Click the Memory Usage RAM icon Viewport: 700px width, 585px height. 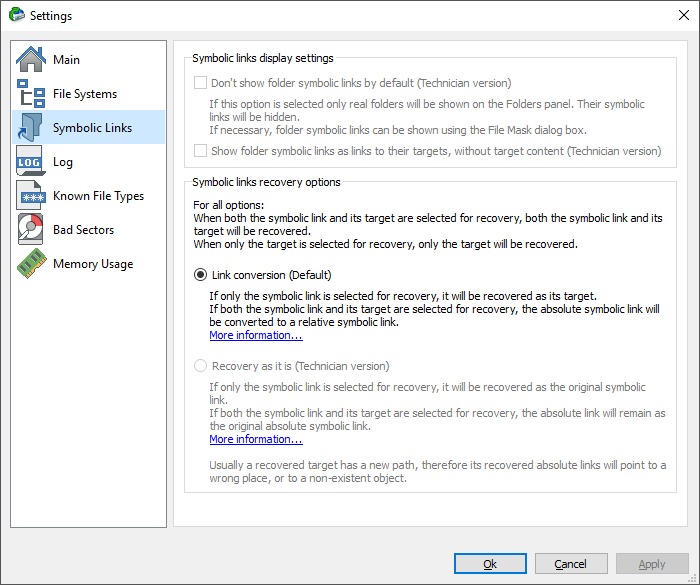(x=31, y=263)
